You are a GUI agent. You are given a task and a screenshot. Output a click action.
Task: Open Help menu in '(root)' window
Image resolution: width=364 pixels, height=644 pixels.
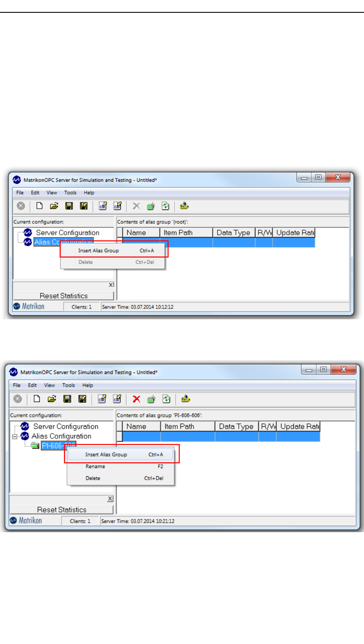click(89, 193)
